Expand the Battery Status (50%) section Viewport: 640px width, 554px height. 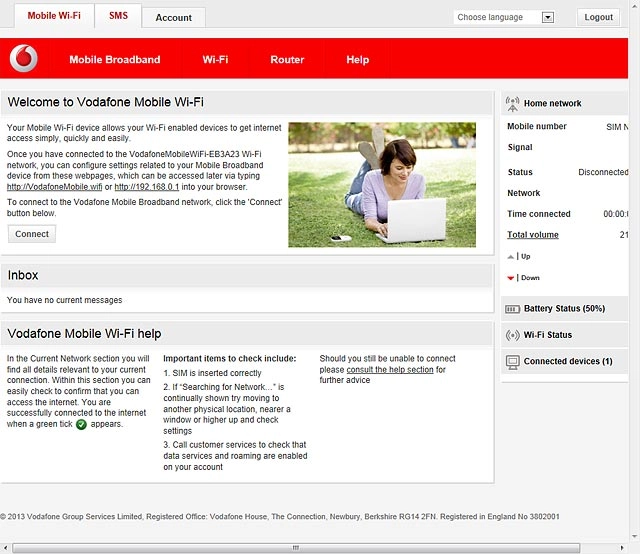click(x=564, y=309)
